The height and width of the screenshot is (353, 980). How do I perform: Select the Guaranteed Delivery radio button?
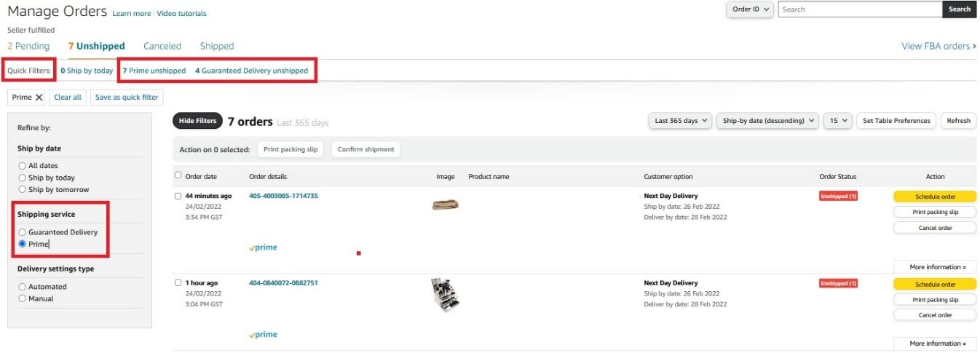(23, 232)
